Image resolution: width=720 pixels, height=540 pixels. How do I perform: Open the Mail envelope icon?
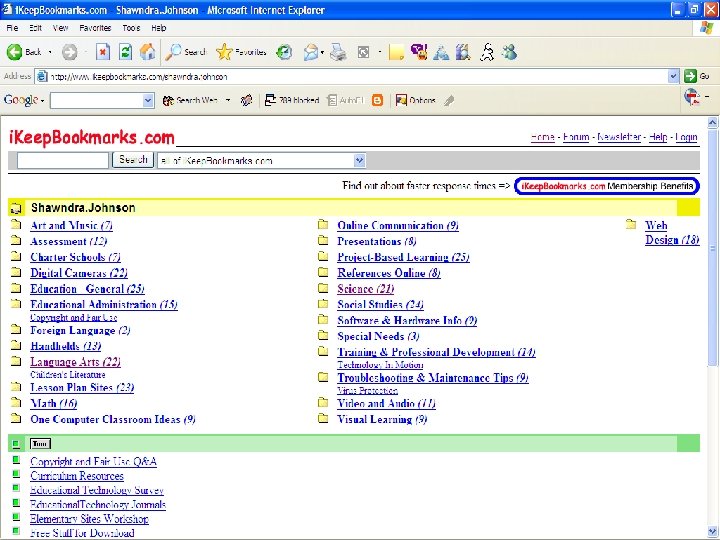pyautogui.click(x=310, y=52)
